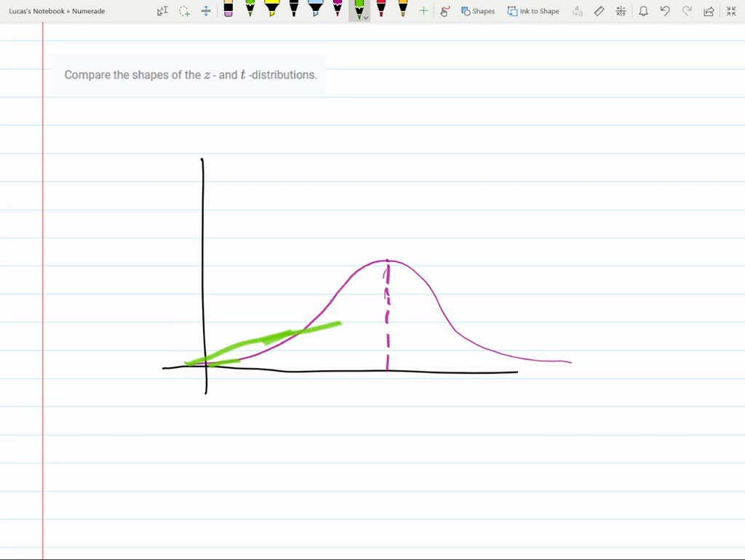
Task: Toggle the currently active green pen
Action: pos(359,11)
